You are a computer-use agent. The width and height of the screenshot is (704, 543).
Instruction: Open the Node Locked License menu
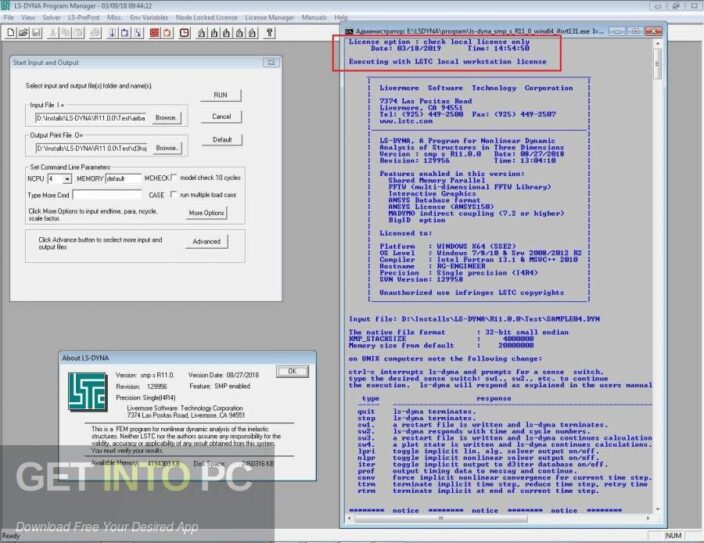207,18
